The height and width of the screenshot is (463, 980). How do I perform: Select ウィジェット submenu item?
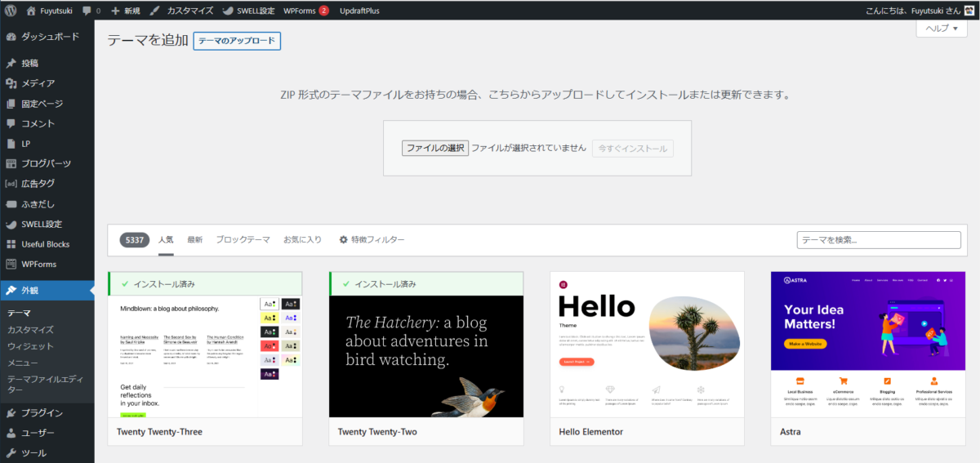pos(30,346)
